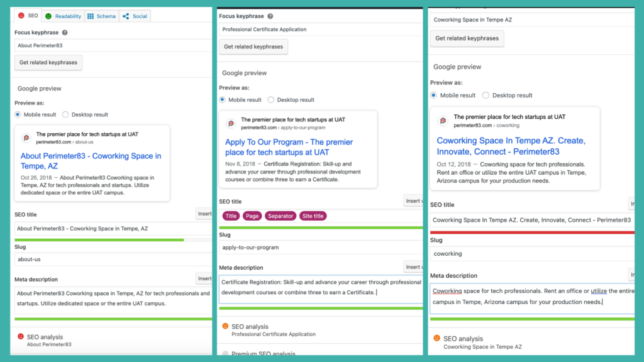Click the Page variable tag
Screen dimensions: 644x362
(252, 216)
